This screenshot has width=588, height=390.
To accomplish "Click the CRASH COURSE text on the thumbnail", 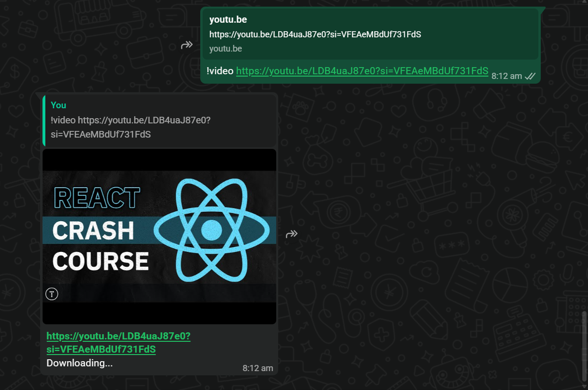I will pyautogui.click(x=100, y=246).
